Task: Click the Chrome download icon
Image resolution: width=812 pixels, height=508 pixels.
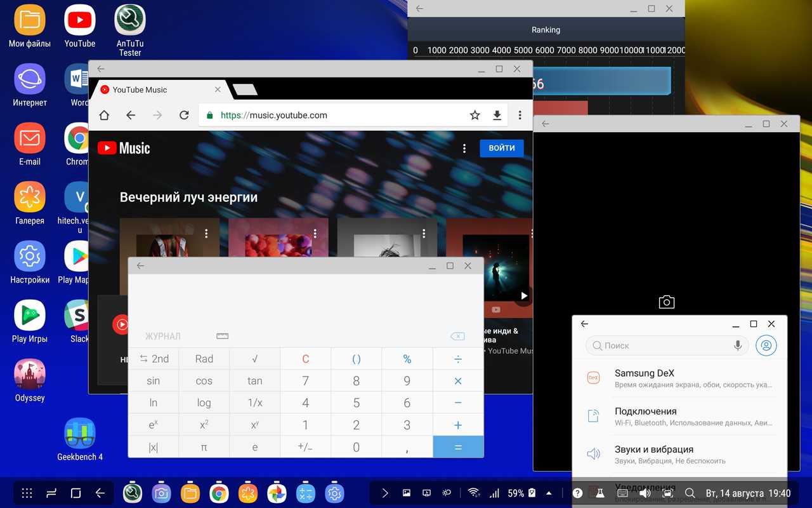Action: [497, 115]
